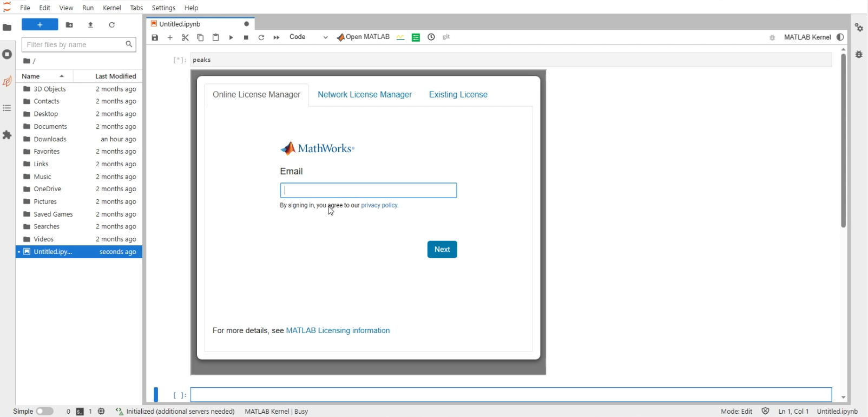Sort by Last Modified column
The image size is (868, 417).
[108, 76]
